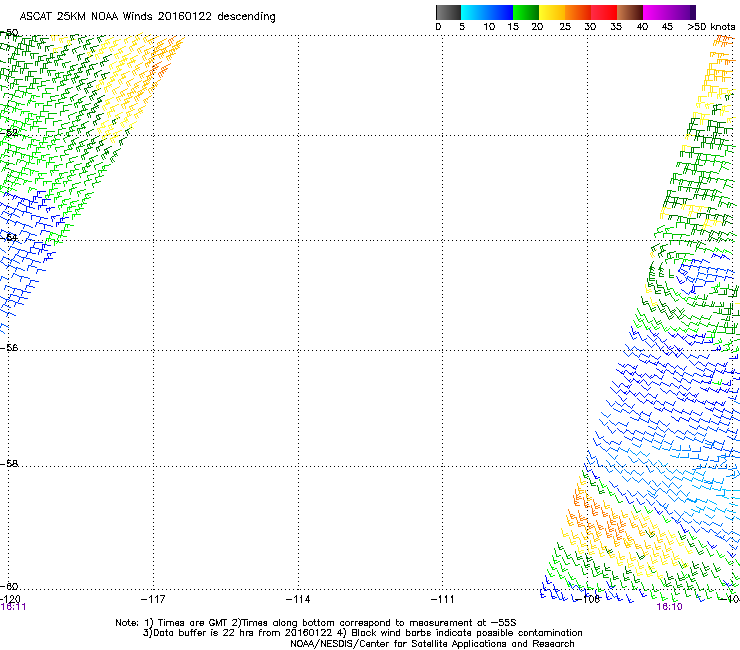
Task: Click the '0' label under the color bar
Action: click(438, 27)
